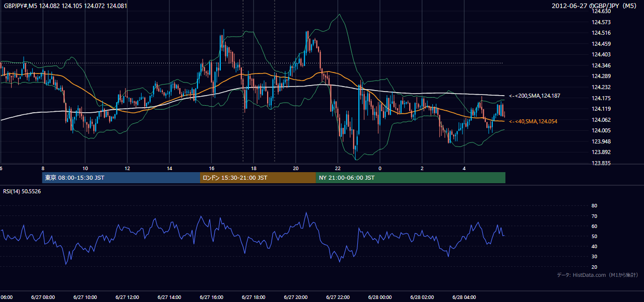Select the NY 21:00-06:00 JST session bar
Image resolution: width=644 pixels, height=302 pixels.
(x=411, y=178)
